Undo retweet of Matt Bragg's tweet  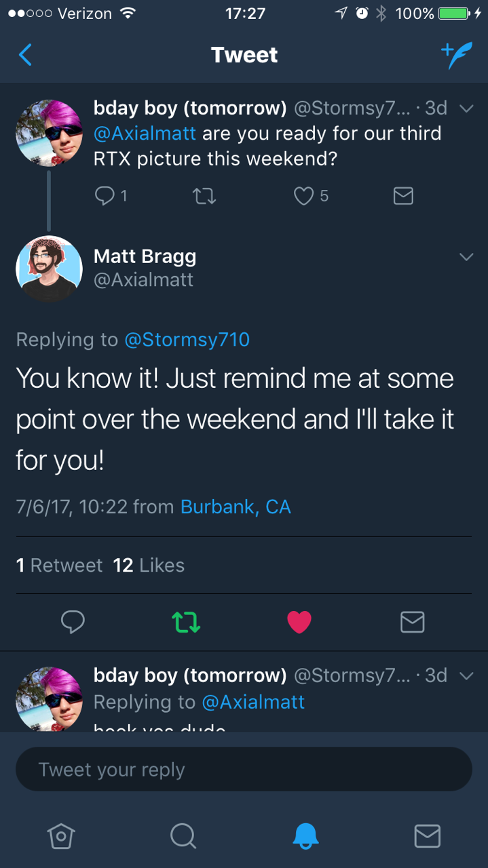185,622
